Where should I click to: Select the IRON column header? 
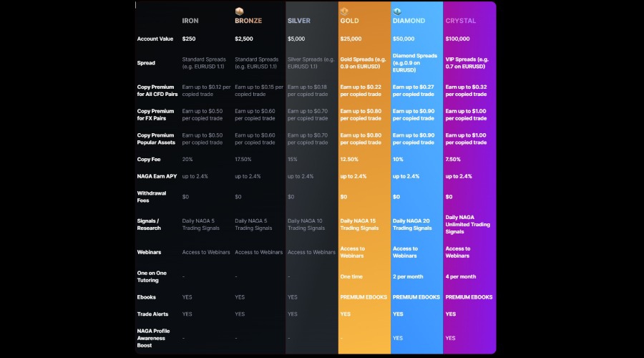pos(190,21)
